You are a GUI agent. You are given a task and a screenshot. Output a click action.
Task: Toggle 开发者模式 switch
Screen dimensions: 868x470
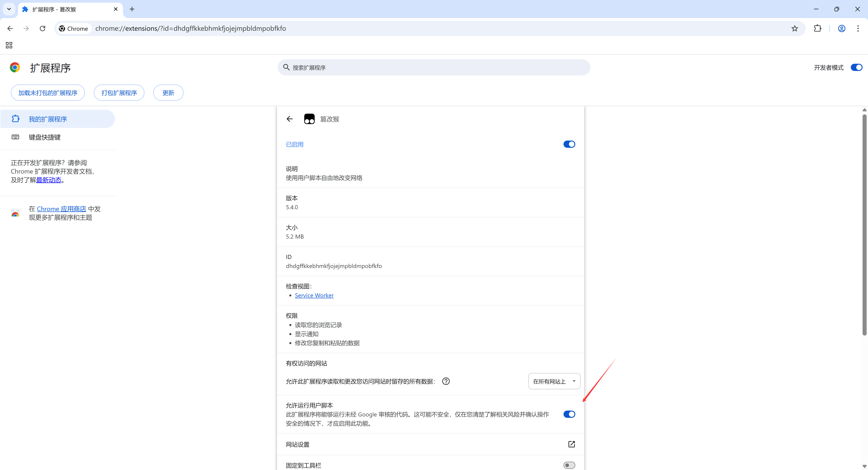coord(856,67)
